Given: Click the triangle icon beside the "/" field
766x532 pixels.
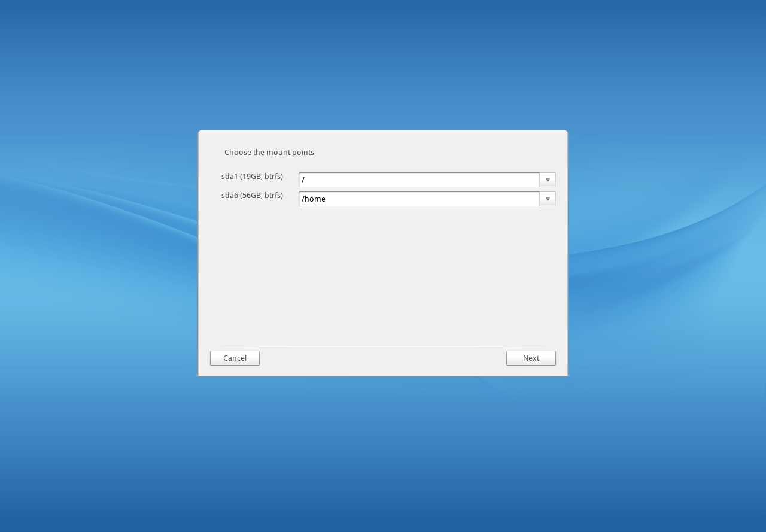Looking at the screenshot, I should pyautogui.click(x=548, y=180).
